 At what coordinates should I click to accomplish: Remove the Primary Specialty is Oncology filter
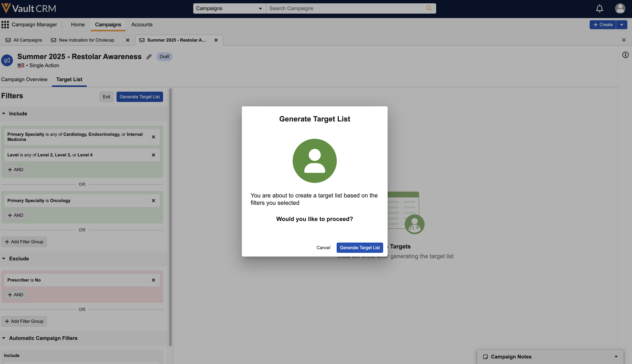[x=153, y=201]
